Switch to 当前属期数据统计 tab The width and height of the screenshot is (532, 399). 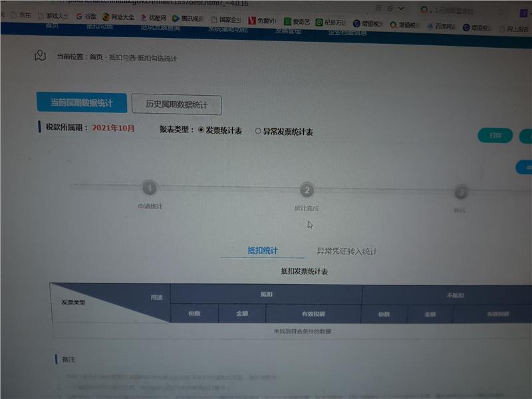[x=81, y=103]
